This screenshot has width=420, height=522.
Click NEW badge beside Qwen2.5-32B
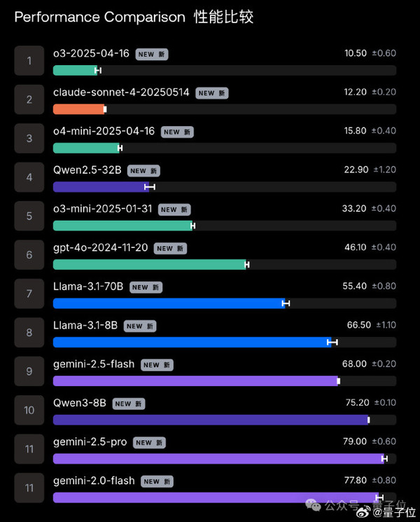(144, 170)
